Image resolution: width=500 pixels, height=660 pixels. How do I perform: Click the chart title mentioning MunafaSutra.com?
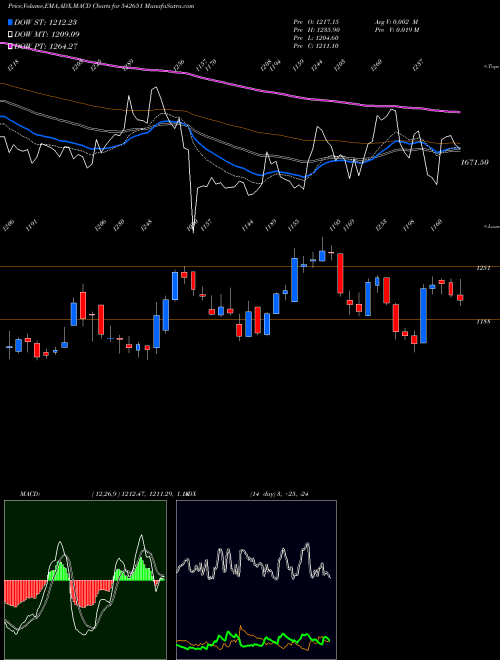click(101, 6)
